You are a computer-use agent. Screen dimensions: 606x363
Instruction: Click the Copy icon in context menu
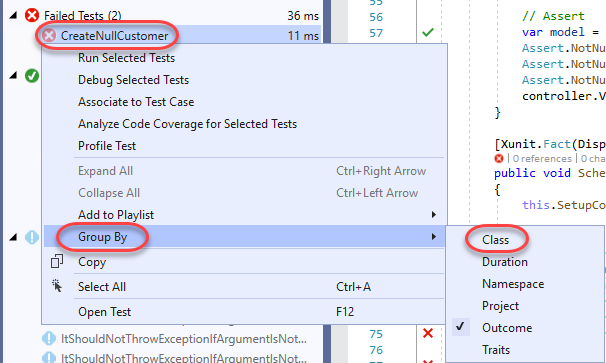point(57,261)
